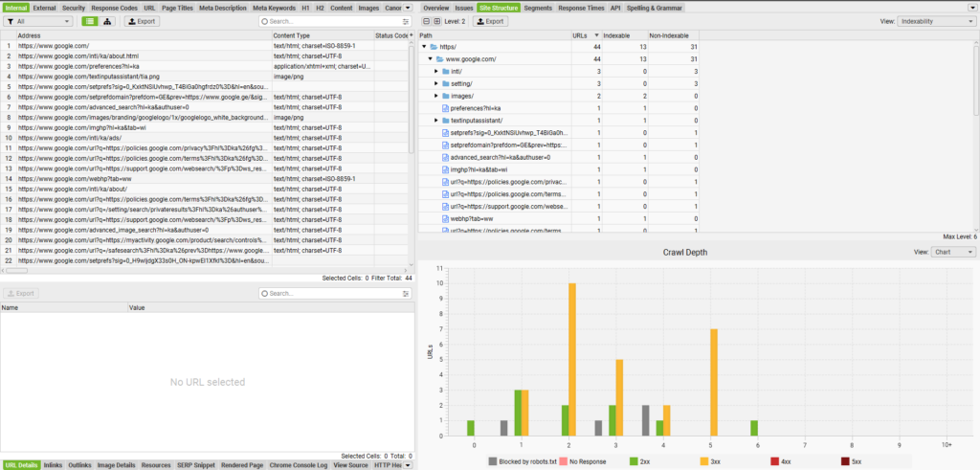Image resolution: width=980 pixels, height=470 pixels.
Task: Click the 2xx green legend swatch
Action: [634, 461]
